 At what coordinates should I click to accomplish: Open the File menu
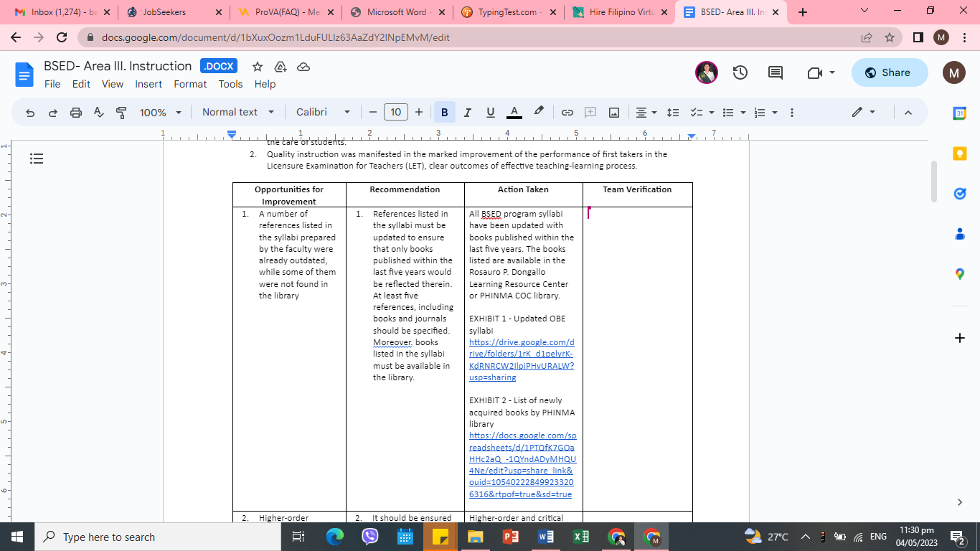52,84
